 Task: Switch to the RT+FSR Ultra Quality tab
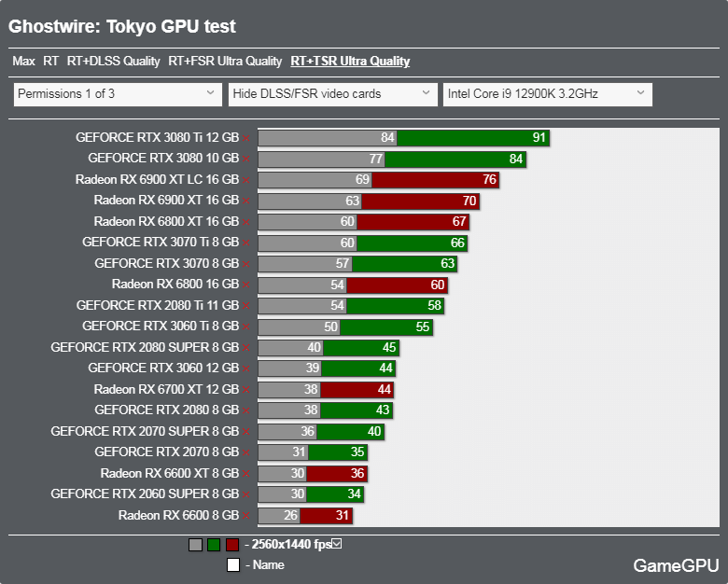coord(225,62)
